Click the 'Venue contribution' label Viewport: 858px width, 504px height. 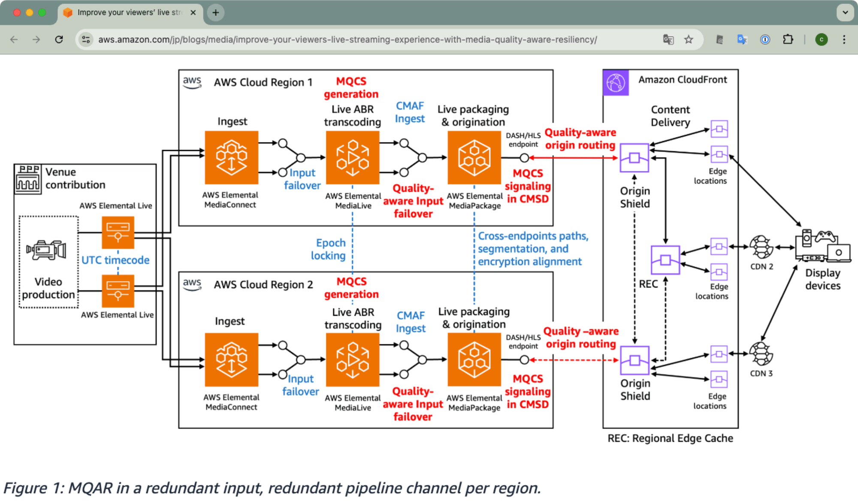[x=76, y=178]
